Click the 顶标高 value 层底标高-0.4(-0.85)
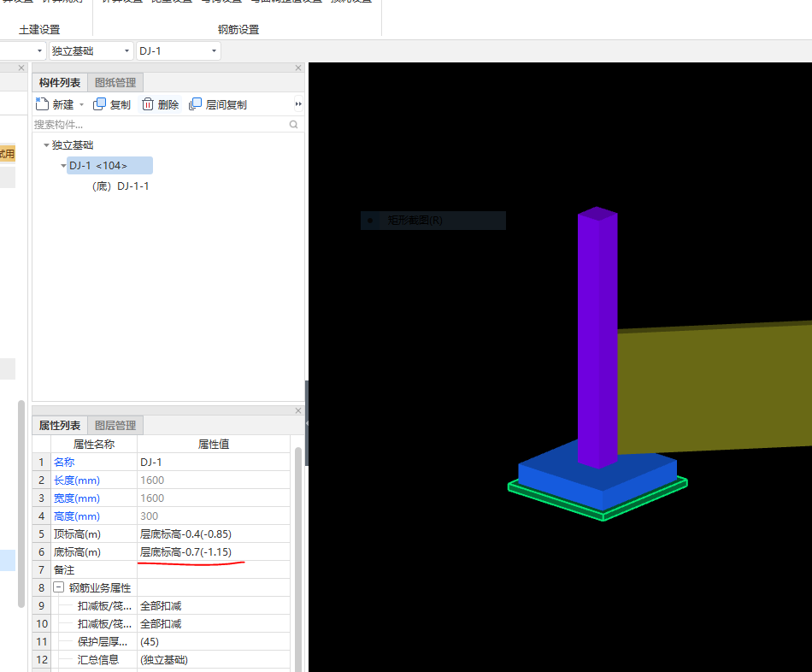Viewport: 812px width, 672px height. point(214,534)
